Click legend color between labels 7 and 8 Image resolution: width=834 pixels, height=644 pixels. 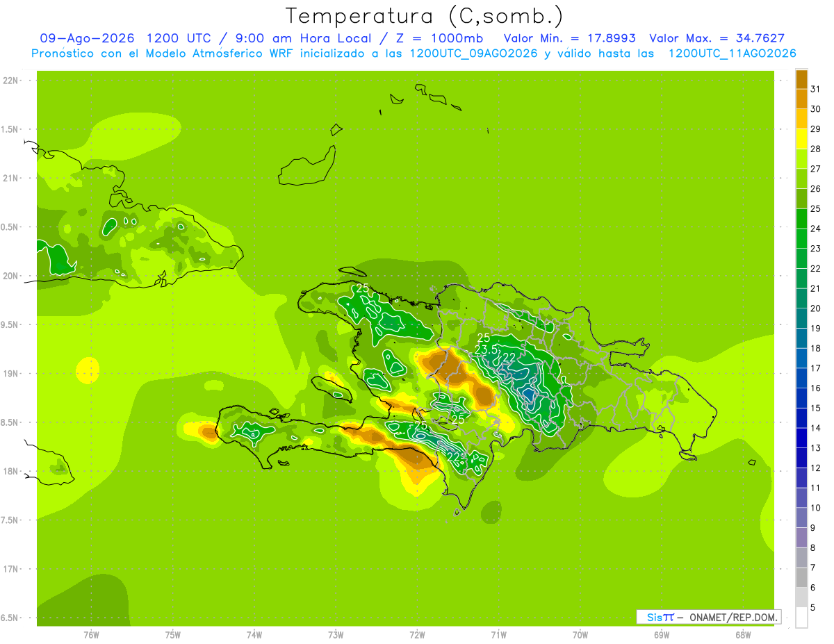click(801, 558)
